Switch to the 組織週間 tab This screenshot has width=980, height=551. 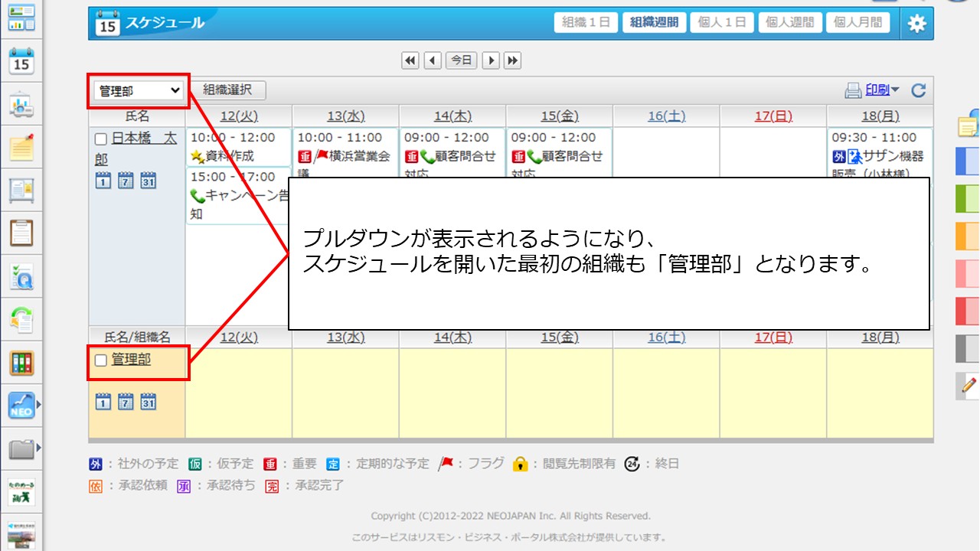(x=654, y=23)
